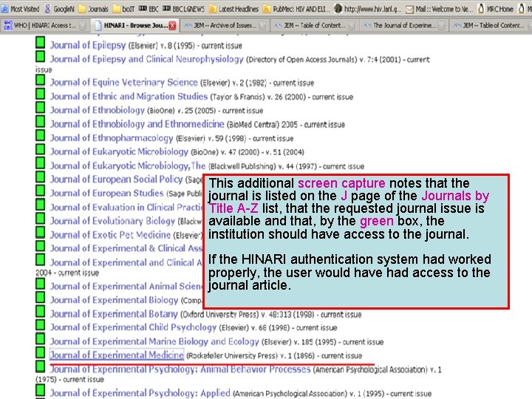This screenshot has height=399, width=532.
Task: Open Journal of Experimental Child Psychology link
Action: coord(133,327)
